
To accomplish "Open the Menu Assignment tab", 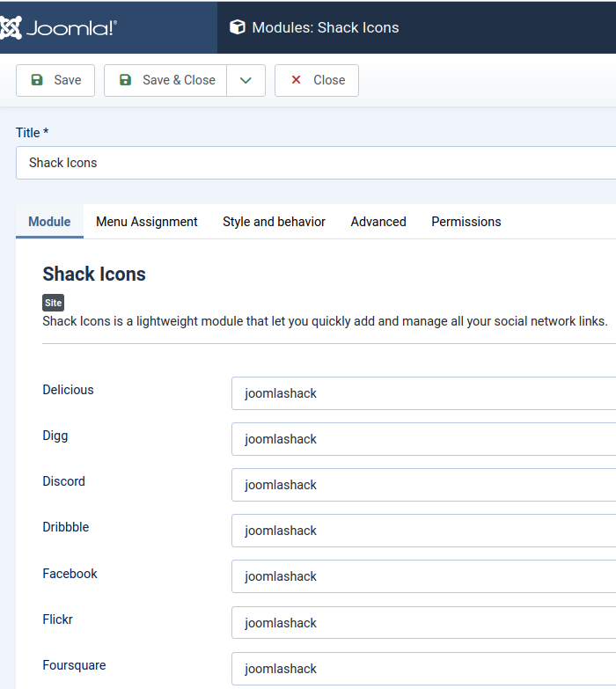I will [147, 222].
